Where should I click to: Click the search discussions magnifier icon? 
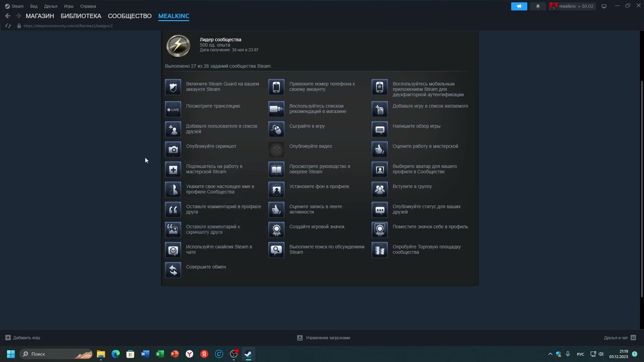click(276, 250)
